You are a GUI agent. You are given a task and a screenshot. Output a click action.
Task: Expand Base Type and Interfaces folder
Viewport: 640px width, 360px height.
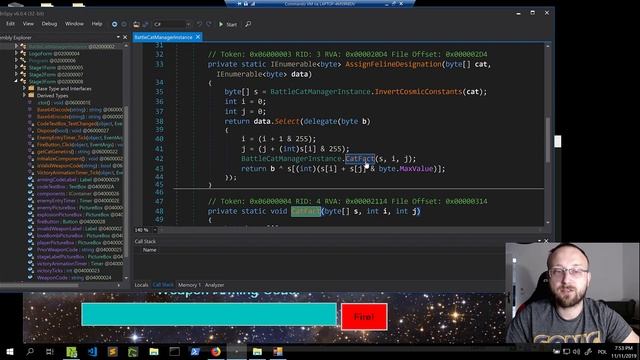point(24,88)
